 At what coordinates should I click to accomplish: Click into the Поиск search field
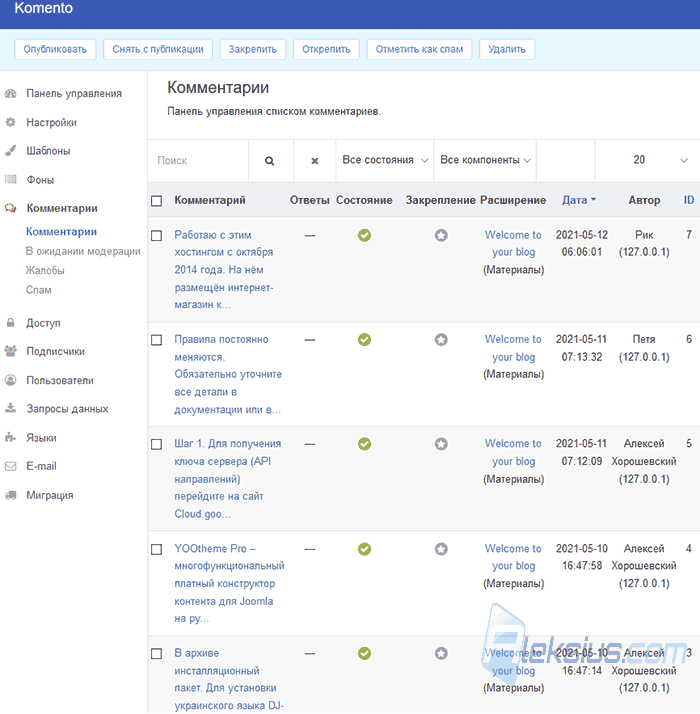pyautogui.click(x=198, y=161)
